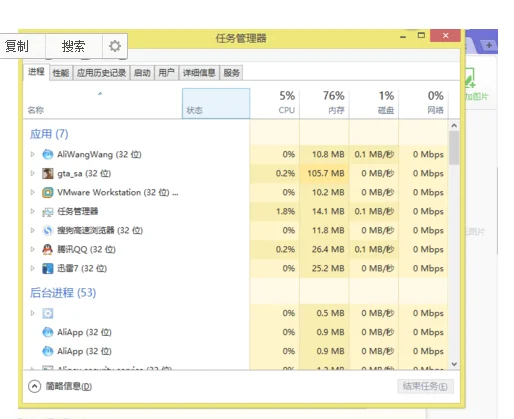This screenshot has height=419, width=514.
Task: Minimize the 任务管理器 window
Action: tap(403, 36)
